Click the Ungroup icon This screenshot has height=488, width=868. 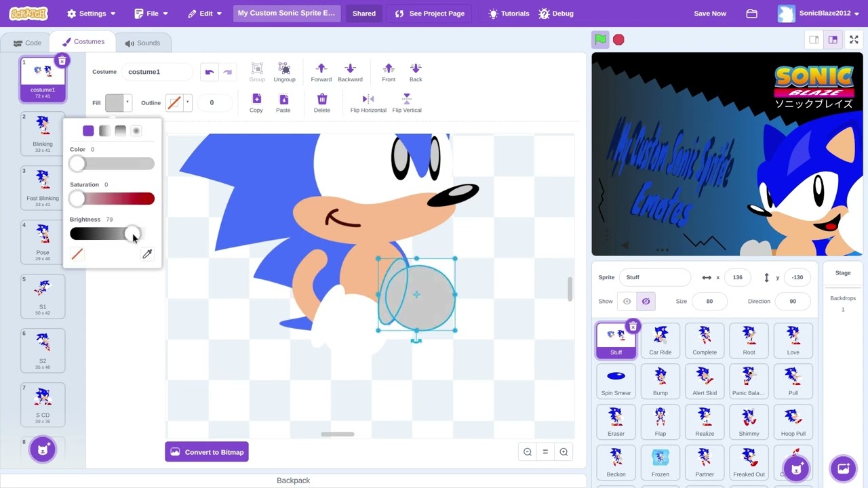point(284,73)
